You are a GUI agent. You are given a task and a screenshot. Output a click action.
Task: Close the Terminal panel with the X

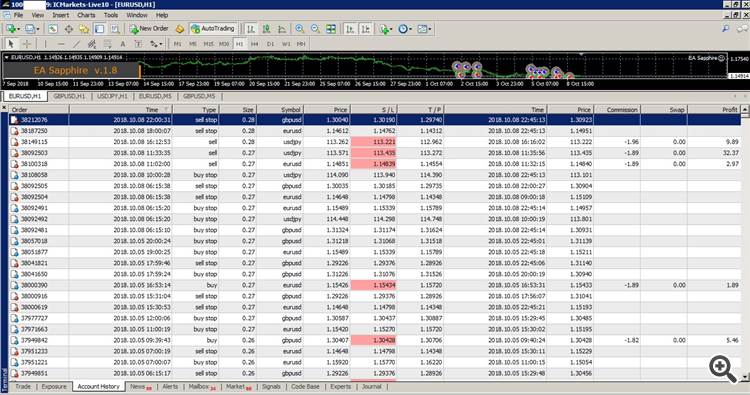[4, 109]
